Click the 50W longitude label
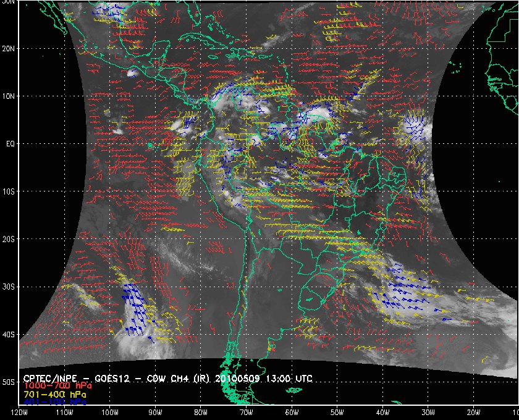 tap(337, 413)
